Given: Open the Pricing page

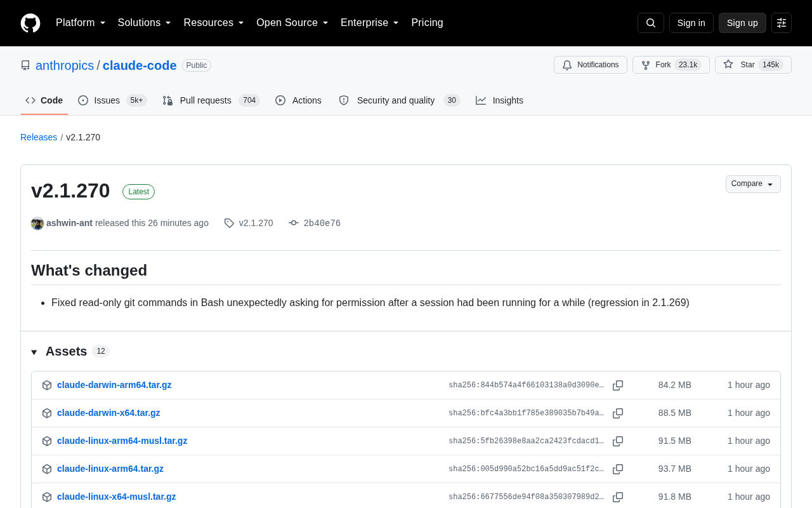Looking at the screenshot, I should pos(427,23).
